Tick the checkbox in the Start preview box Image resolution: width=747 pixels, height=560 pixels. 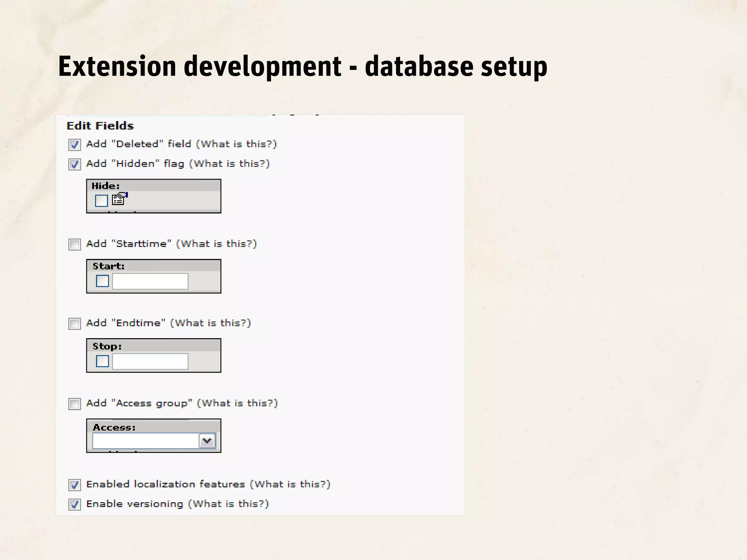(102, 281)
